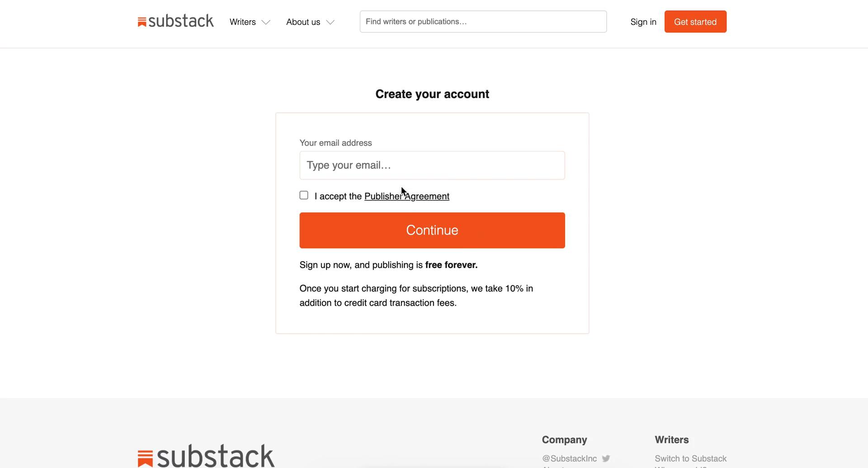This screenshot has height=468, width=868.
Task: Click the orange Continue button
Action: pos(432,230)
